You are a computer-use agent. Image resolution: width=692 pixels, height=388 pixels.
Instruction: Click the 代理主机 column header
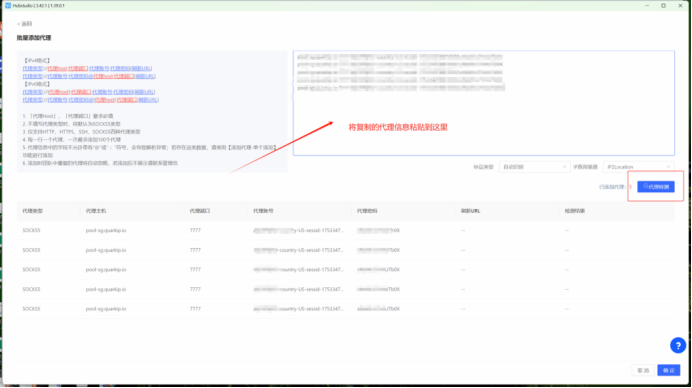[x=96, y=211]
